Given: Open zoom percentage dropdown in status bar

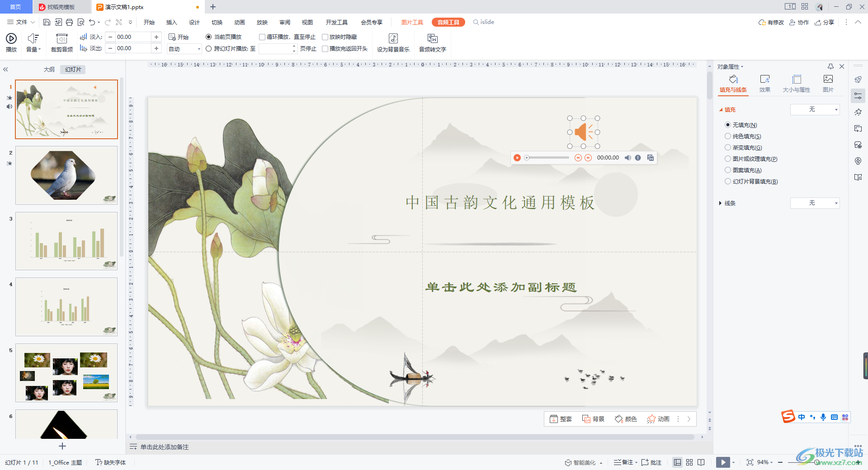Looking at the screenshot, I should [x=765, y=462].
